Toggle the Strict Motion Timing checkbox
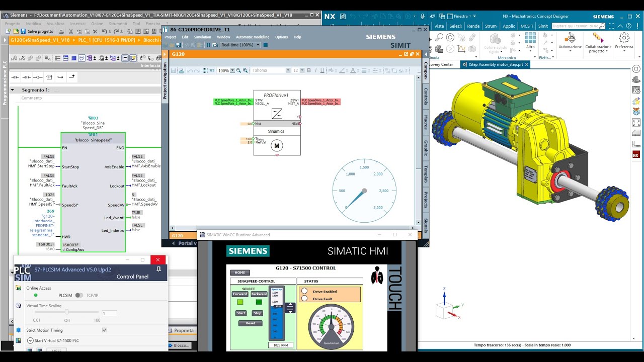This screenshot has width=644, height=362. 105,330
